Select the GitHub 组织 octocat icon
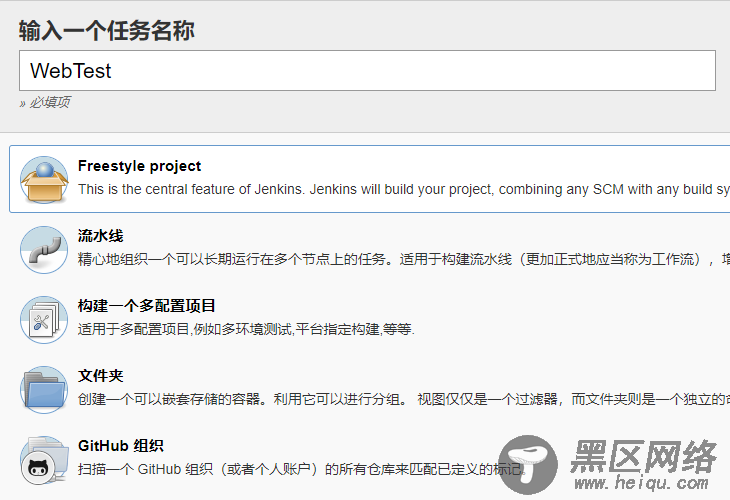 pos(44,460)
